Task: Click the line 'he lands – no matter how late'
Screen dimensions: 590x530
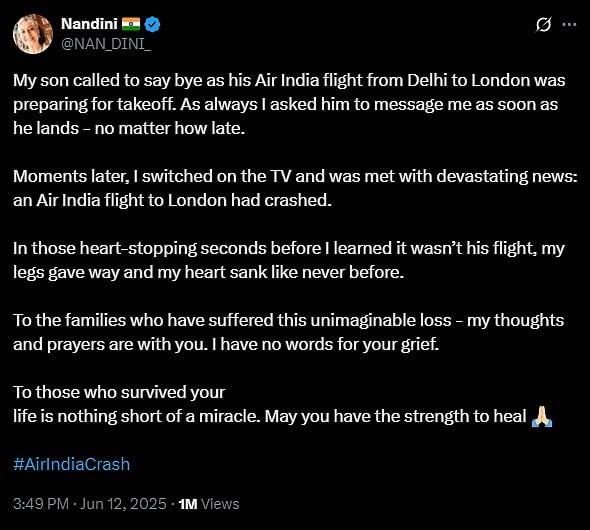Action: click(x=129, y=129)
